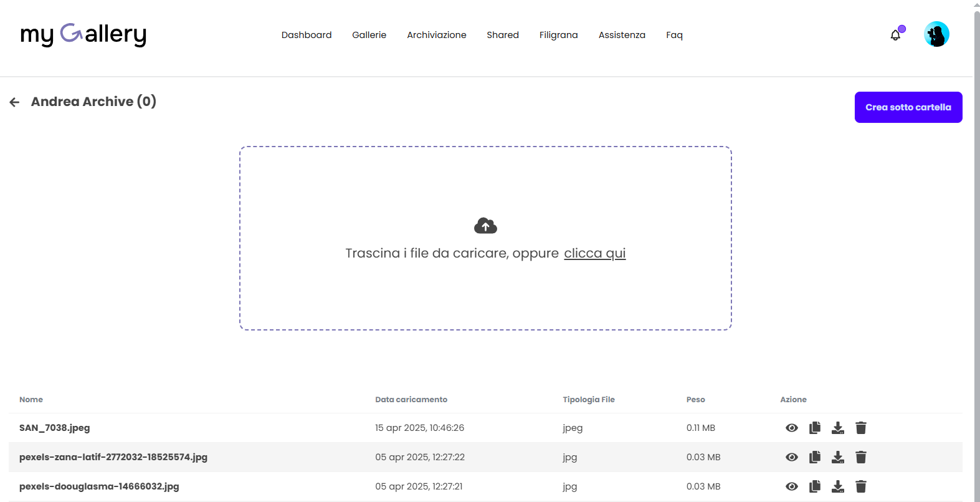
Task: Click the Crea sotto cartella button
Action: 908,107
